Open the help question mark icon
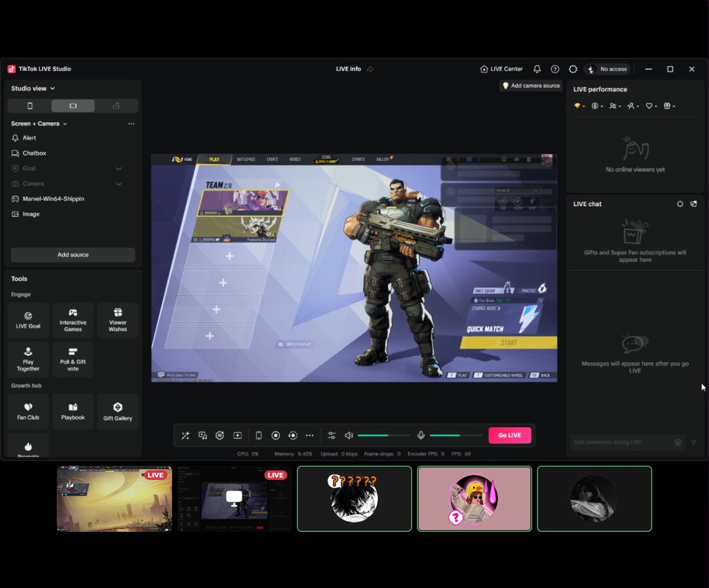 [x=555, y=69]
